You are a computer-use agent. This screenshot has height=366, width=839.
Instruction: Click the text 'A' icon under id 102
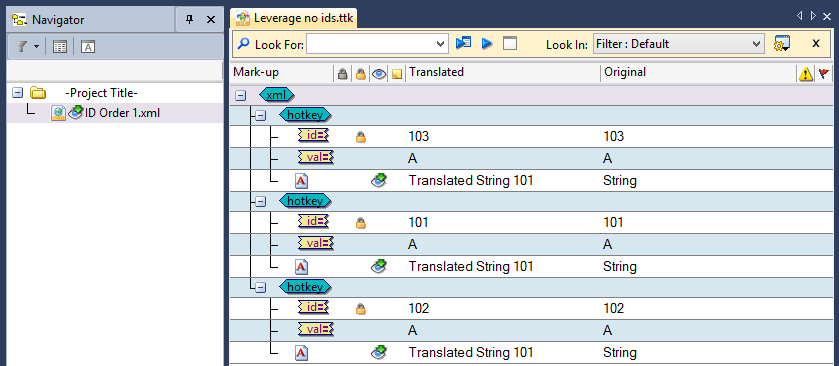pos(302,353)
